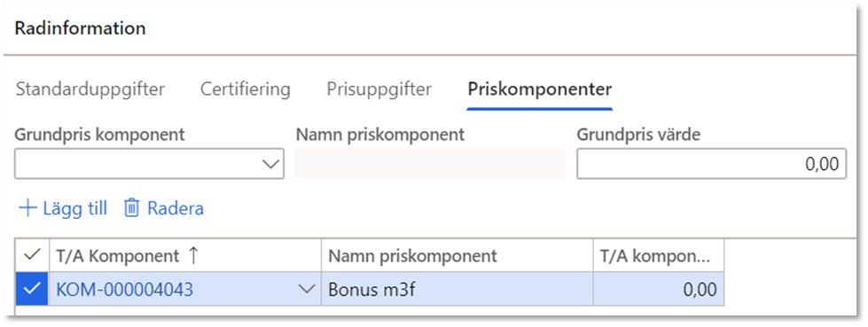
Task: Select the Prisuppgifter tab
Action: (x=379, y=90)
